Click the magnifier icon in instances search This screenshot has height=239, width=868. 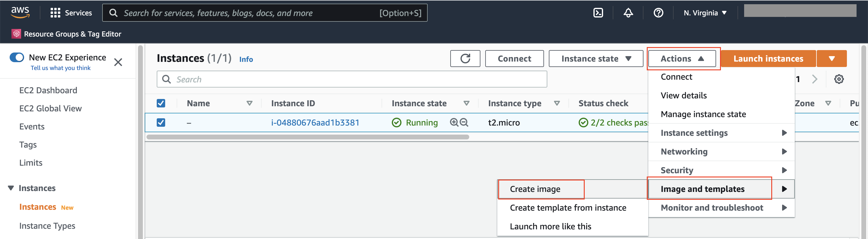click(x=166, y=79)
